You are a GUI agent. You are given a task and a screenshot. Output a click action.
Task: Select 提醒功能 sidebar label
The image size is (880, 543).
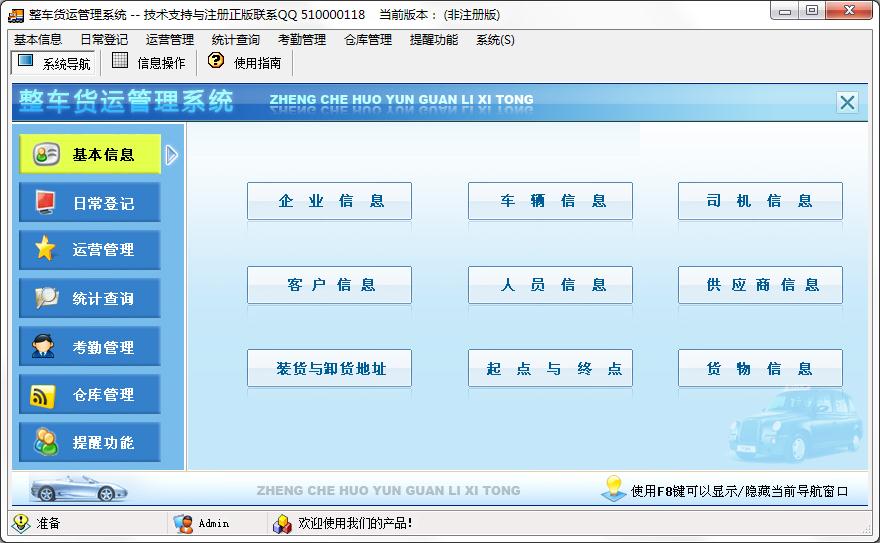point(103,443)
